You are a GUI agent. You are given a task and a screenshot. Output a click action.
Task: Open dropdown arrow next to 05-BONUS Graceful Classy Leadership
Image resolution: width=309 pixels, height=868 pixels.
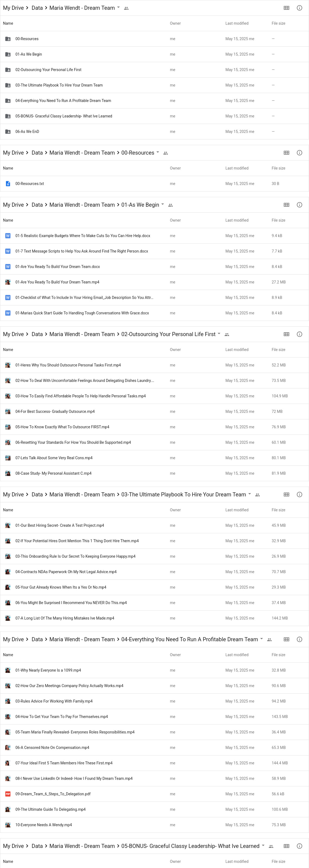pos(263,846)
